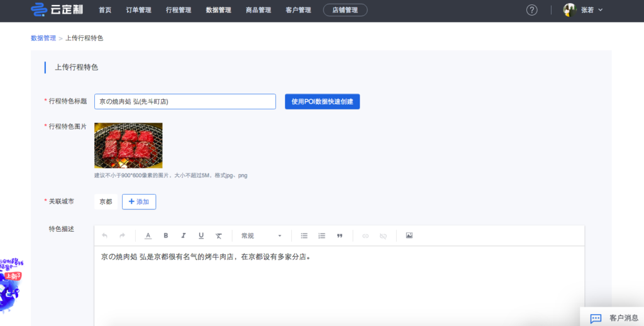The image size is (644, 326).
Task: Insert a bulleted list
Action: pos(304,236)
